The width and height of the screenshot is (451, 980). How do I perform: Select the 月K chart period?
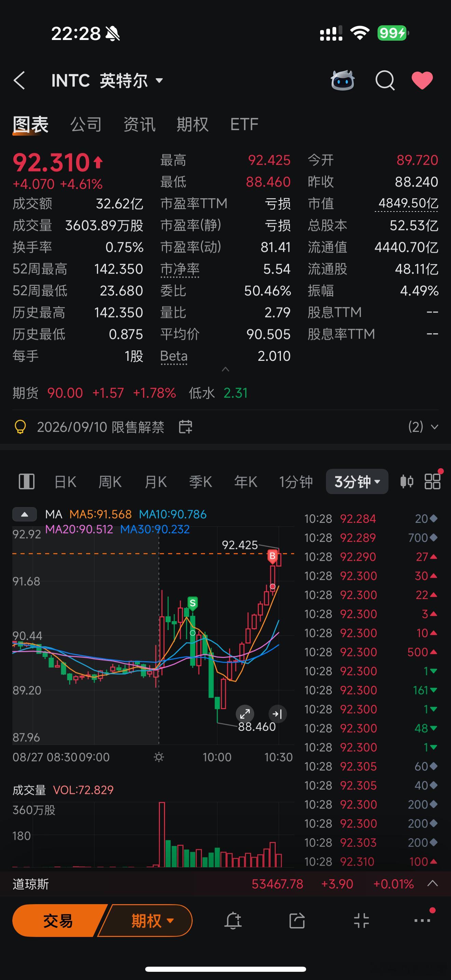click(x=155, y=482)
